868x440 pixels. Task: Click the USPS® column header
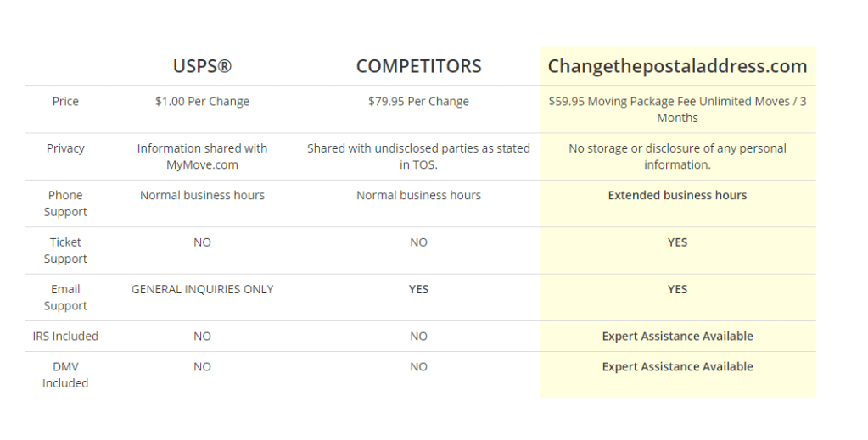coord(202,66)
